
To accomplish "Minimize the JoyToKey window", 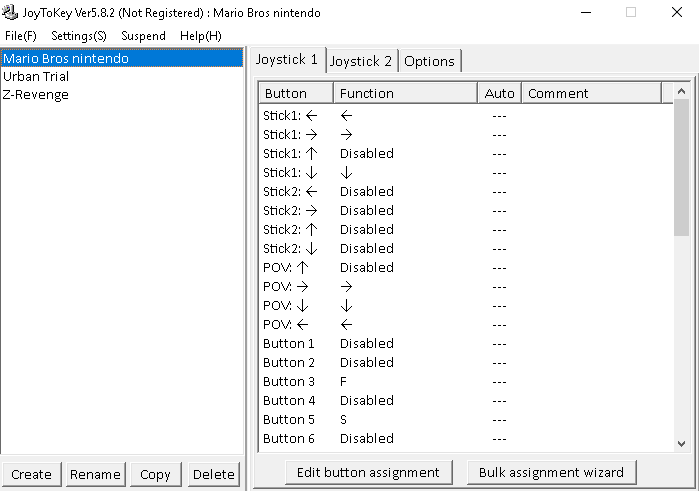I will [586, 12].
